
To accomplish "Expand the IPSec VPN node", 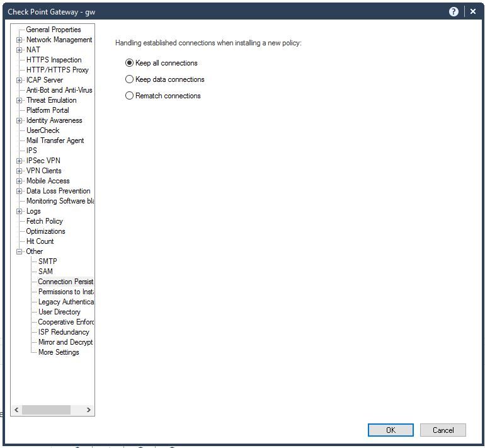I will [20, 161].
